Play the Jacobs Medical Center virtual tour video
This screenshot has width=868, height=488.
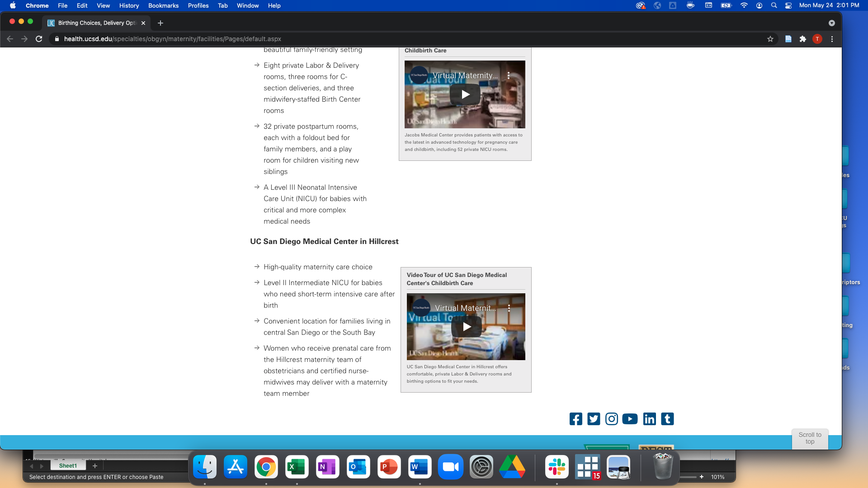click(465, 94)
